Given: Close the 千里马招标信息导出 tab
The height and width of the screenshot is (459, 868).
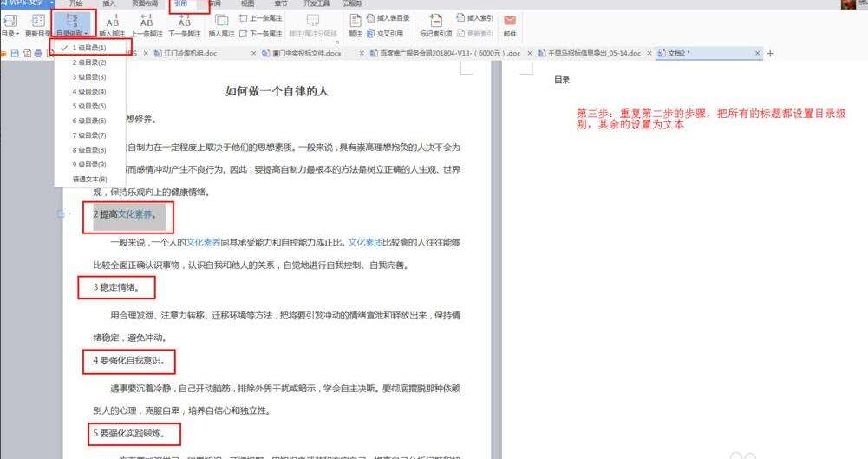Looking at the screenshot, I should point(649,53).
